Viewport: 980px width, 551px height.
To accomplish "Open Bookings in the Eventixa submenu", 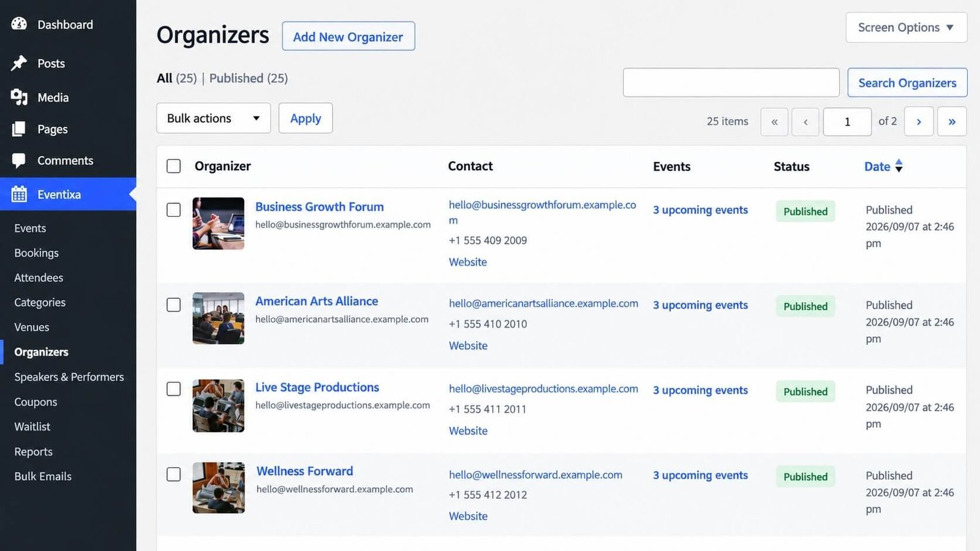I will pyautogui.click(x=36, y=253).
